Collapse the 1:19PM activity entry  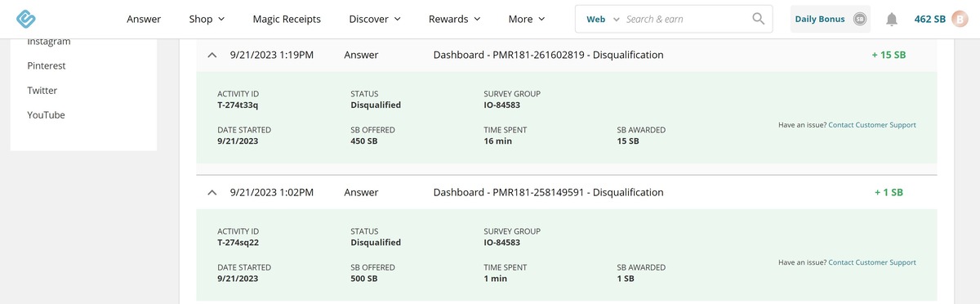(212, 55)
